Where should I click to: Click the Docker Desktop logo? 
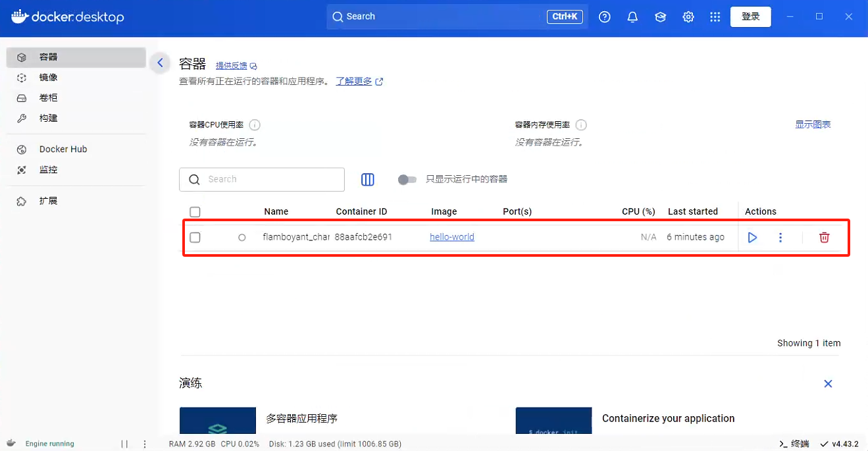68,17
